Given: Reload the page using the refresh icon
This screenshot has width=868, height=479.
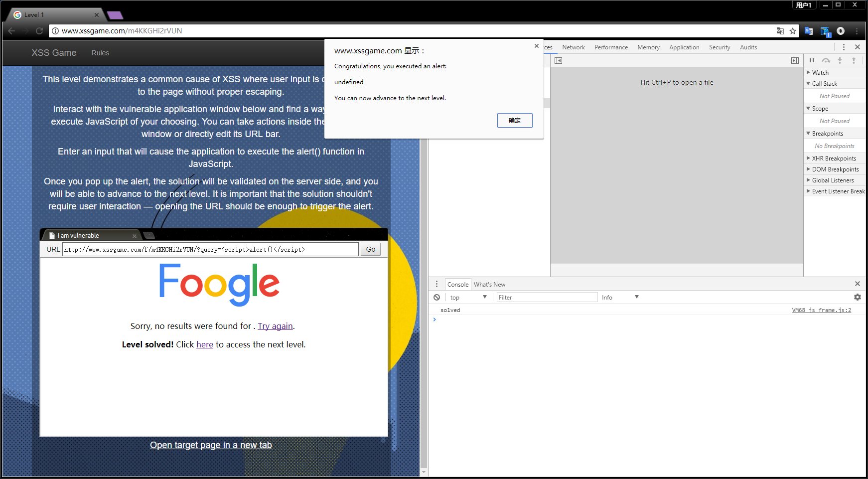Looking at the screenshot, I should coord(39,31).
